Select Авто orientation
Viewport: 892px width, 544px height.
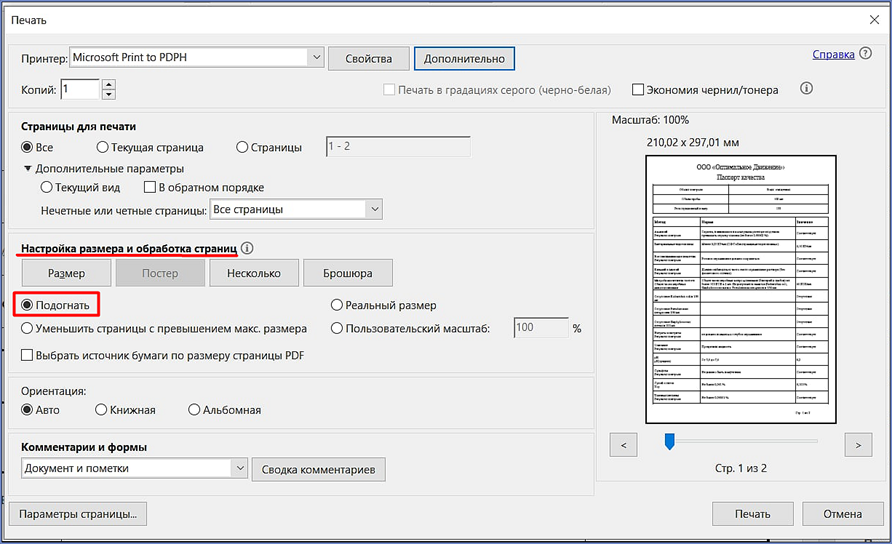pyautogui.click(x=27, y=410)
